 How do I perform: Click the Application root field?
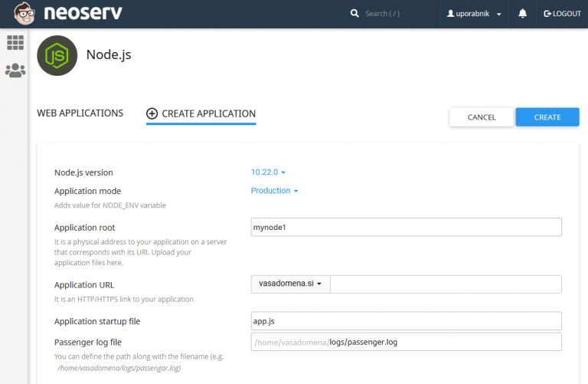click(406, 228)
